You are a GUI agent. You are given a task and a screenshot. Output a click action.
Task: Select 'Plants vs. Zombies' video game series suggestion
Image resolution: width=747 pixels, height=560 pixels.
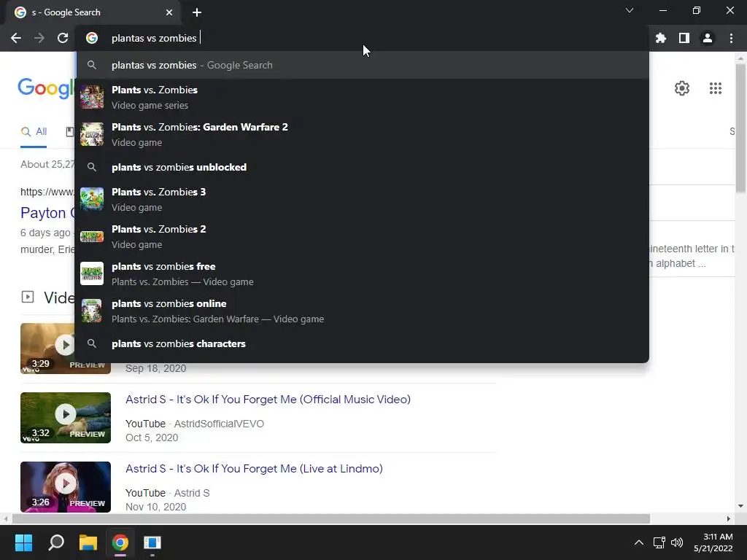(362, 97)
